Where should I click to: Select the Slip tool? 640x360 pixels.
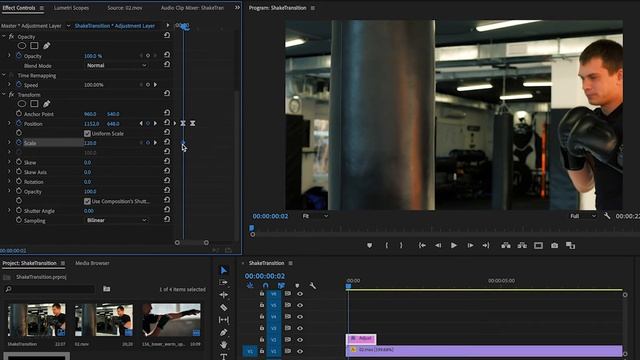click(224, 320)
